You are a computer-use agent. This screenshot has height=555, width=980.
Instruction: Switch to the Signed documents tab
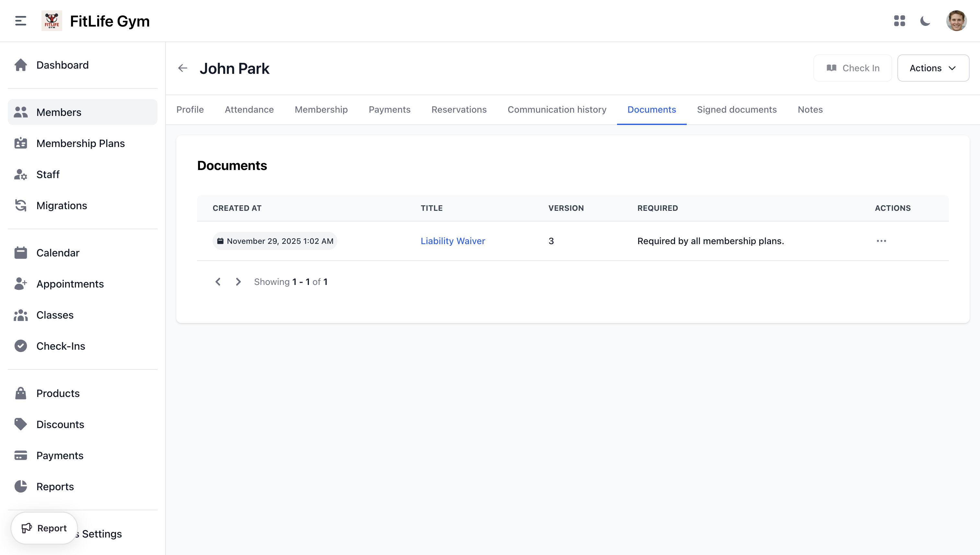pyautogui.click(x=737, y=109)
